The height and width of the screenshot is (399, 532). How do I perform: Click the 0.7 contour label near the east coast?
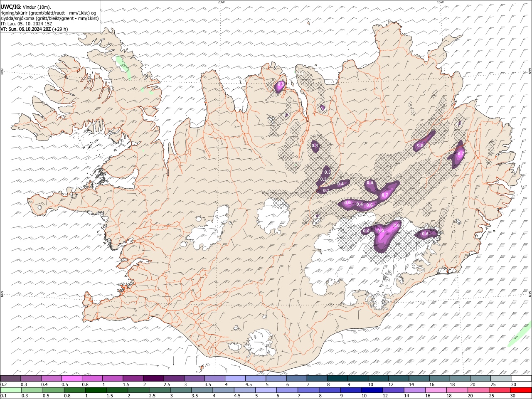tap(461, 153)
